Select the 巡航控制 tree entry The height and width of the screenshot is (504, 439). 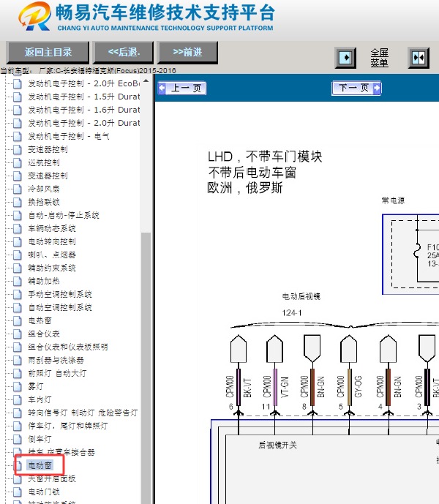click(44, 162)
